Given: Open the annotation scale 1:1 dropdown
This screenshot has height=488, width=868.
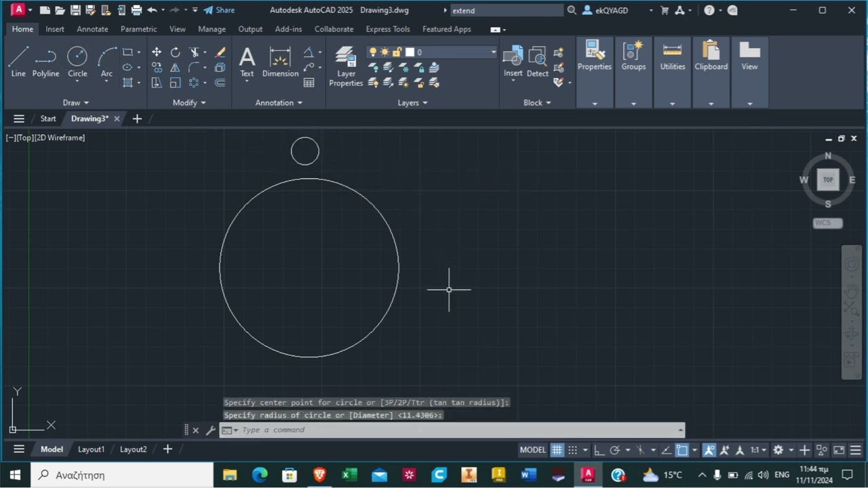Looking at the screenshot, I should click(758, 449).
